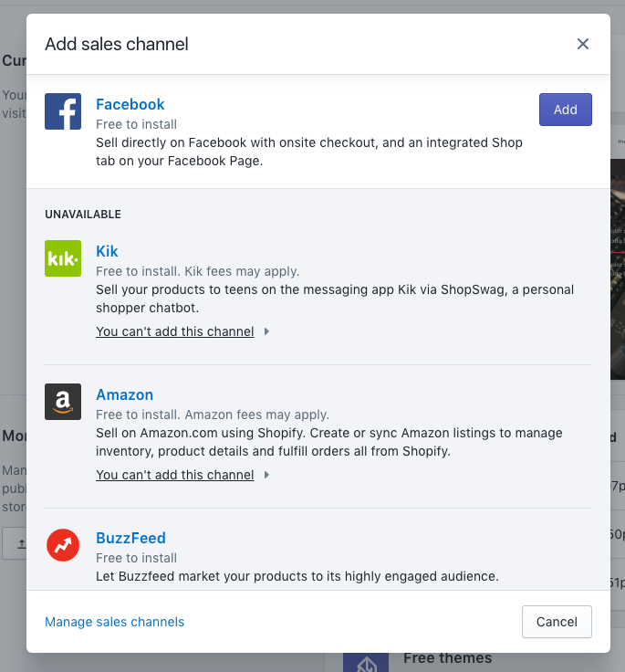The image size is (625, 672).
Task: Expand Amazon's "You can't add this channel" text
Action: (175, 475)
